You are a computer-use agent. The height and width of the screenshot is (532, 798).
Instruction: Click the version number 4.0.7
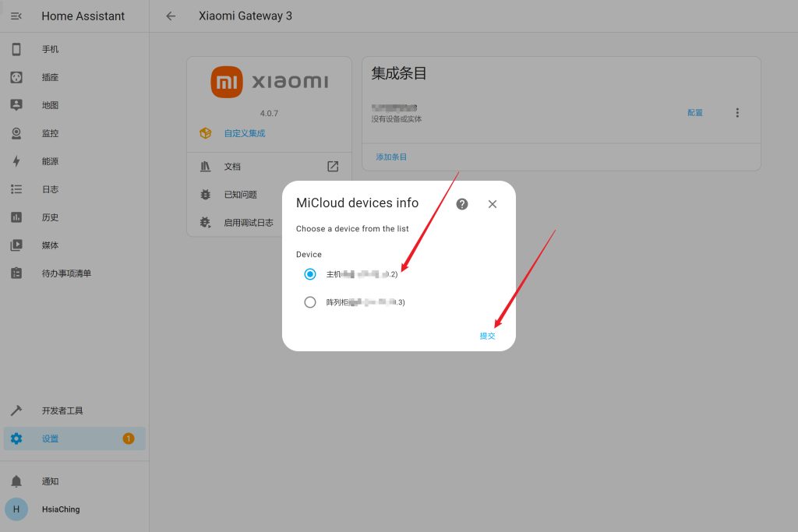pos(269,114)
